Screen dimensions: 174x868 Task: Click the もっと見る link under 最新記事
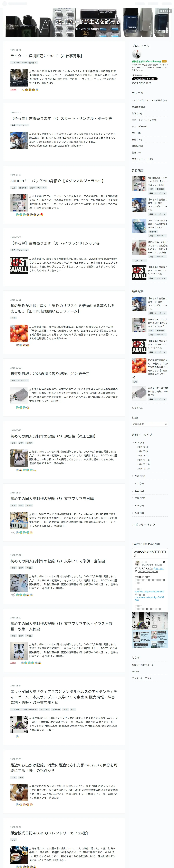tap(137, 408)
